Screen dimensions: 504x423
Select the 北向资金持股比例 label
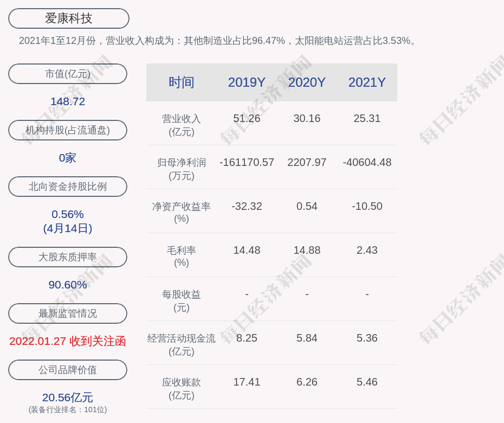[x=68, y=186]
